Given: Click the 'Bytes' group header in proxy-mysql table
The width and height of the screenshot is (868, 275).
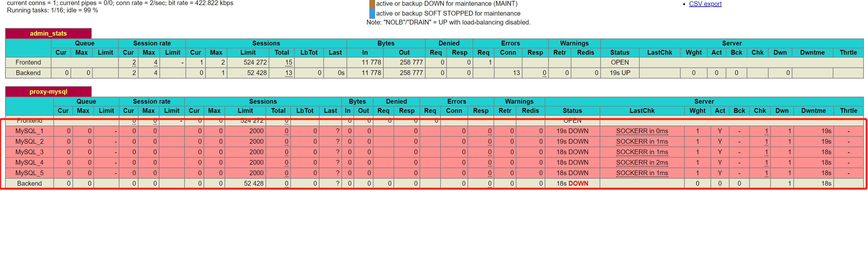Looking at the screenshot, I should 357,101.
